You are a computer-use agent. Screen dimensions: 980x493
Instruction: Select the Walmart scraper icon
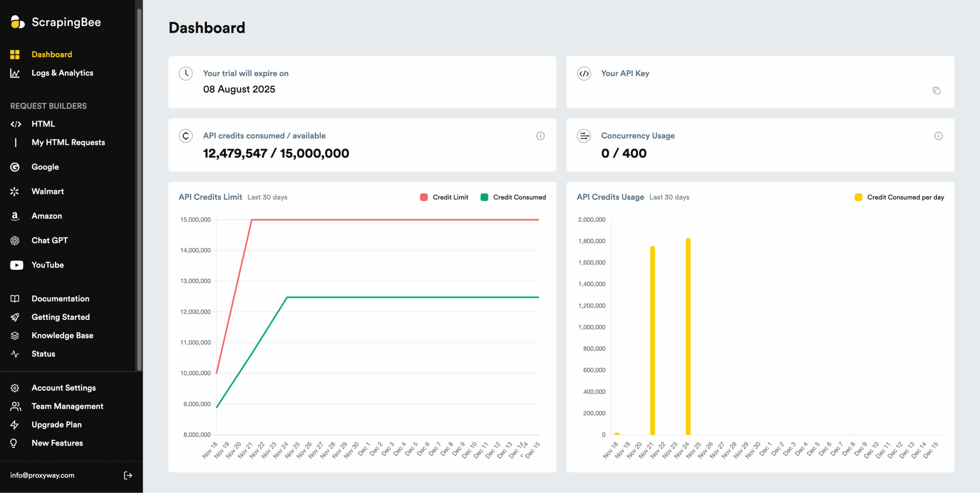click(x=15, y=191)
